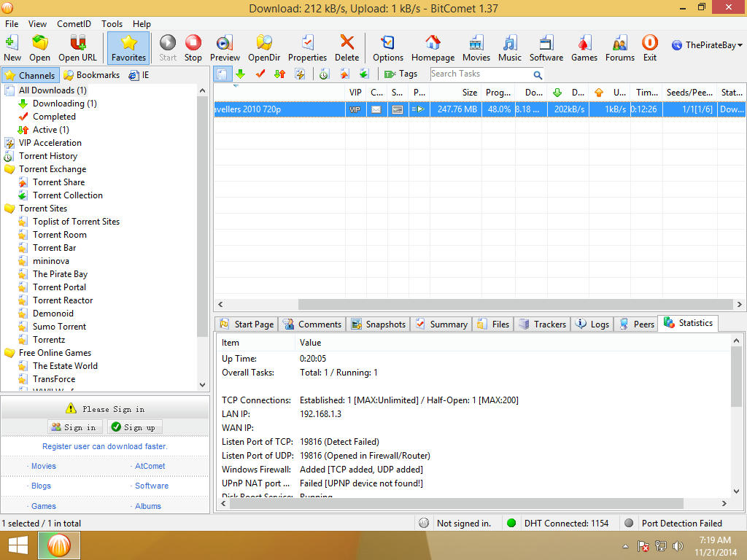The image size is (747, 560).
Task: Click the New task toolbar icon
Action: pos(12,48)
